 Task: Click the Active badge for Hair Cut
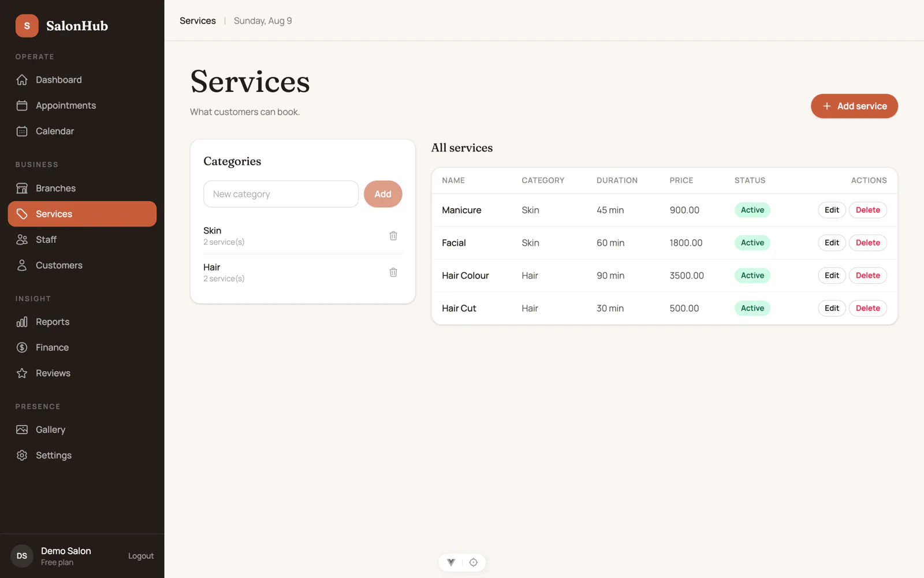point(752,308)
